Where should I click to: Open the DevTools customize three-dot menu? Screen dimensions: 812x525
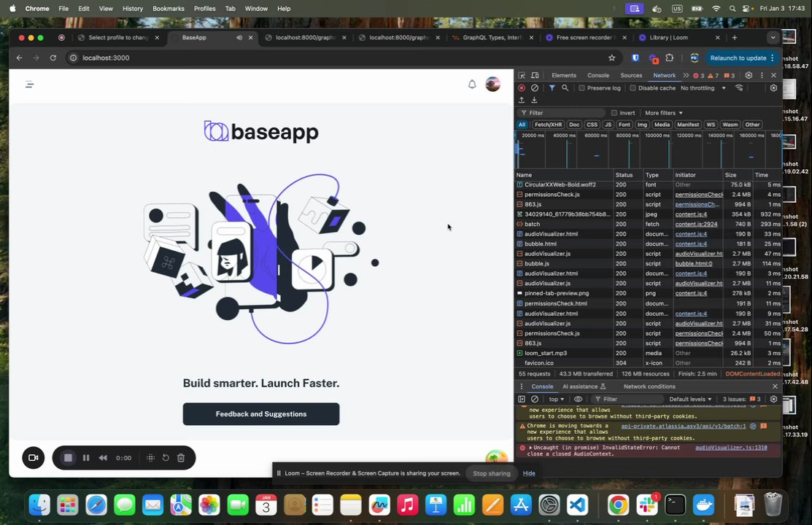click(x=761, y=76)
